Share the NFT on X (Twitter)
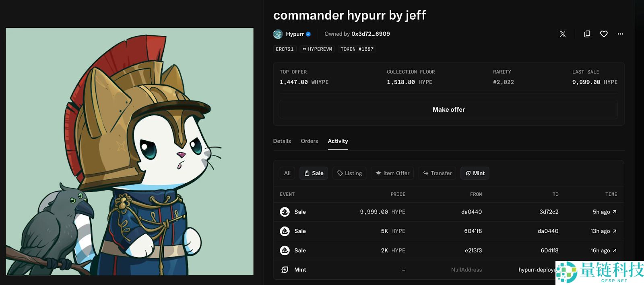The image size is (644, 285). coord(562,34)
